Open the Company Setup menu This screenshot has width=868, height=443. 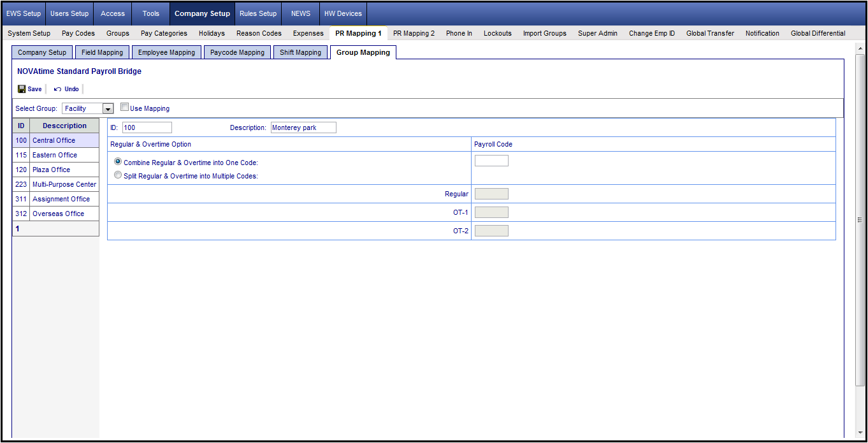(x=203, y=13)
